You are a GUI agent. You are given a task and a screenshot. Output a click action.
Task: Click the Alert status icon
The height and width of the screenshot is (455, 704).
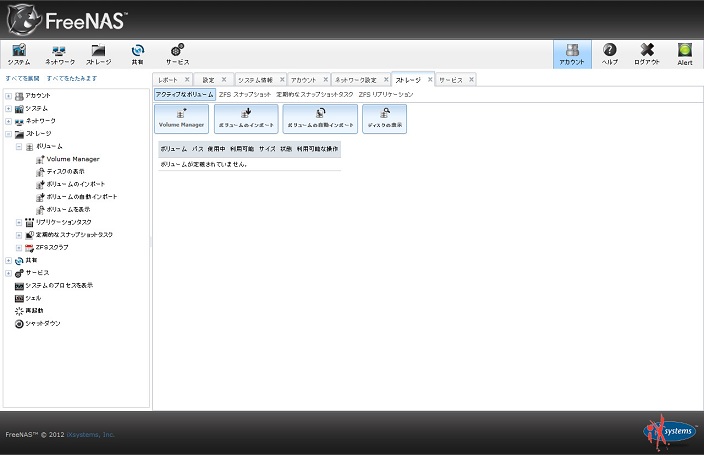tap(684, 54)
